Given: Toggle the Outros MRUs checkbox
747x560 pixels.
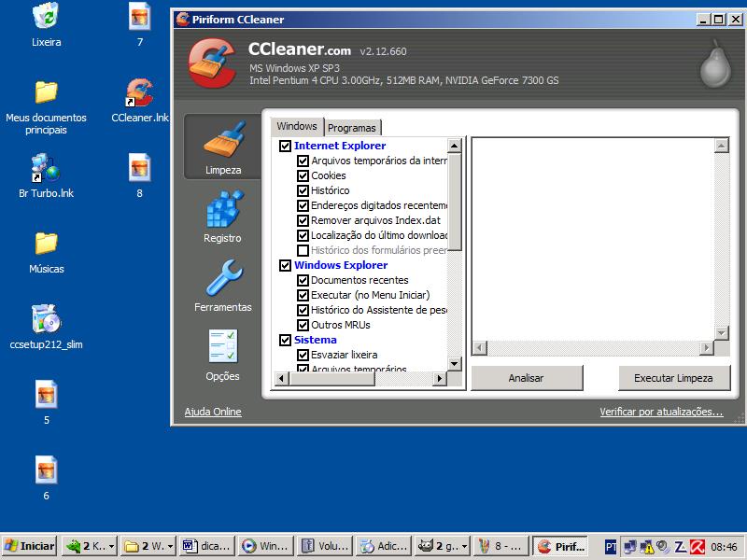Looking at the screenshot, I should pos(303,325).
